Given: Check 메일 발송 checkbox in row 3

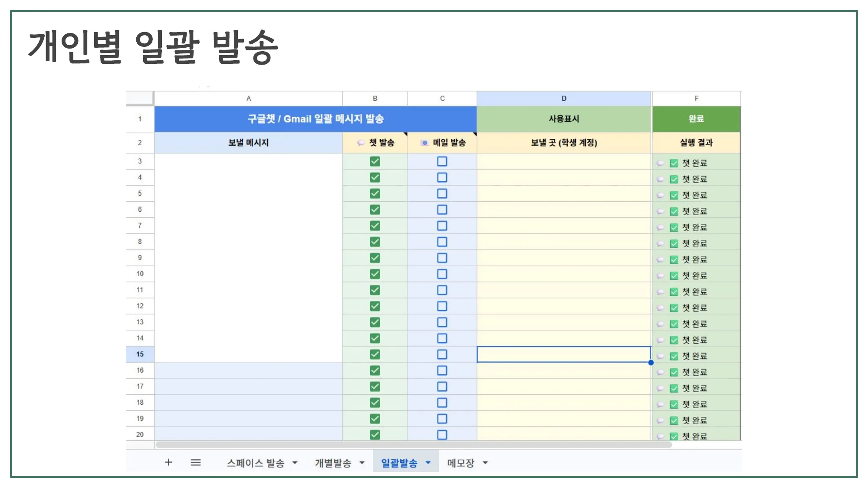Looking at the screenshot, I should (442, 161).
